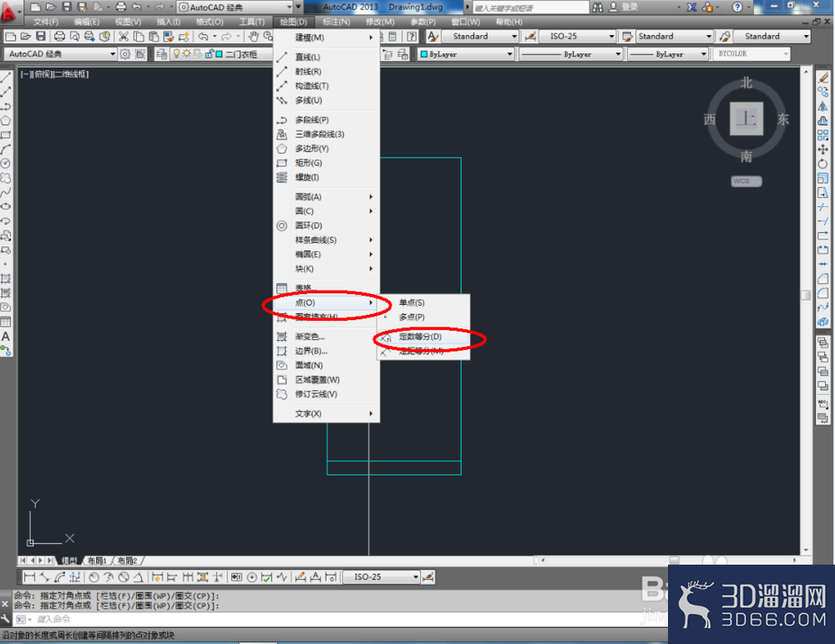Expand the 建模(M) submenu

tap(326, 38)
